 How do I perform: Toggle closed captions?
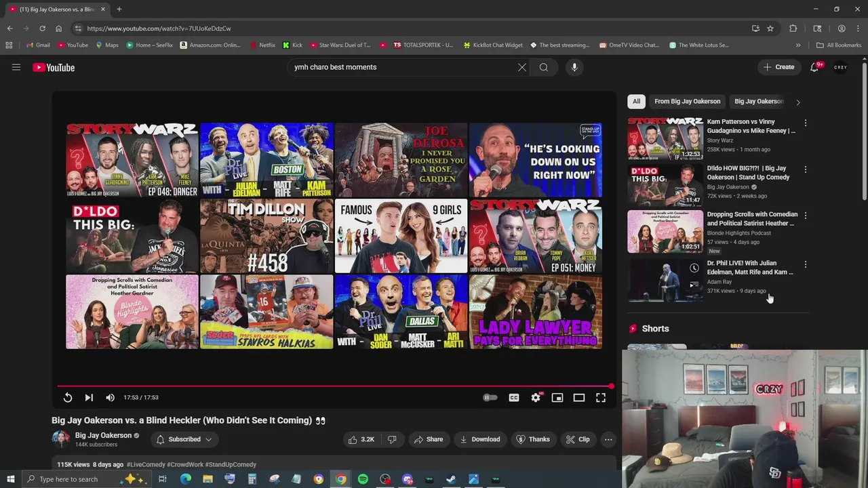tap(514, 398)
